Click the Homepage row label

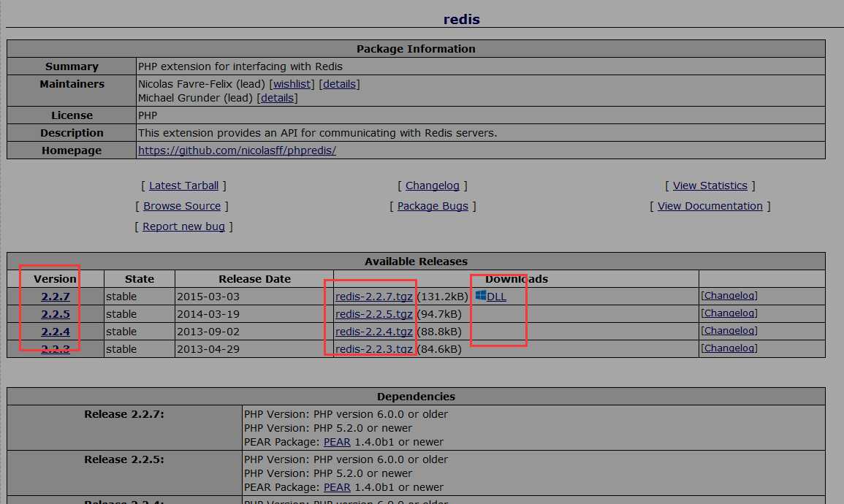[x=72, y=150]
